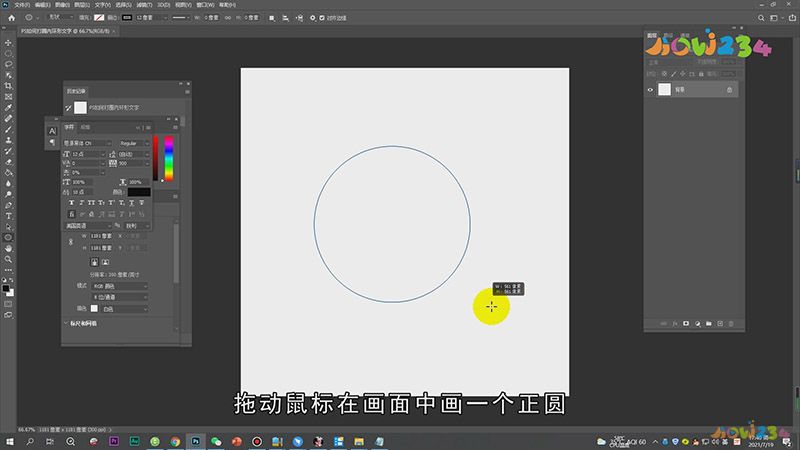Image resolution: width=800 pixels, height=450 pixels.
Task: Select the Pen tool
Action: (x=8, y=205)
